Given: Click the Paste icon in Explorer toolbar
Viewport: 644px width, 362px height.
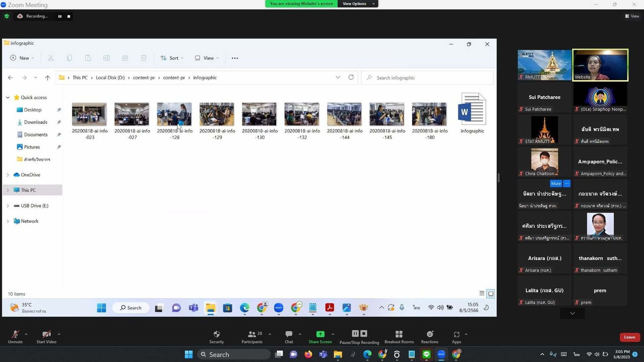Looking at the screenshot, I should [x=88, y=58].
